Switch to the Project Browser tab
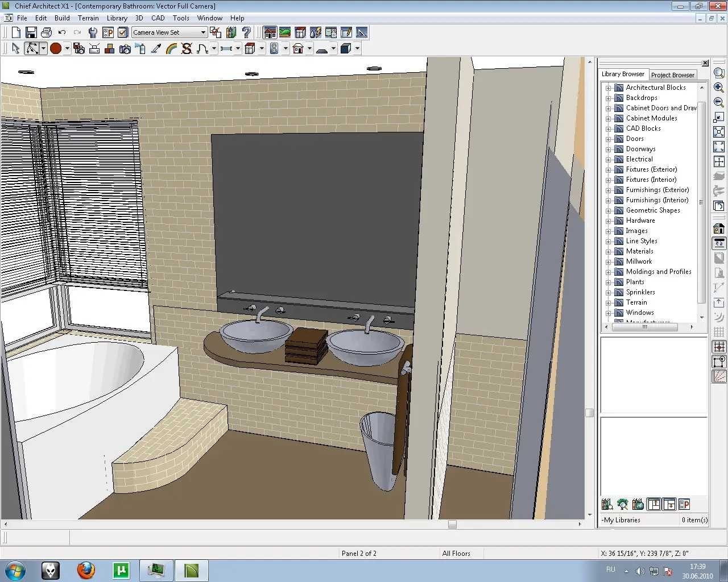Viewport: 728px width, 582px height. (672, 75)
